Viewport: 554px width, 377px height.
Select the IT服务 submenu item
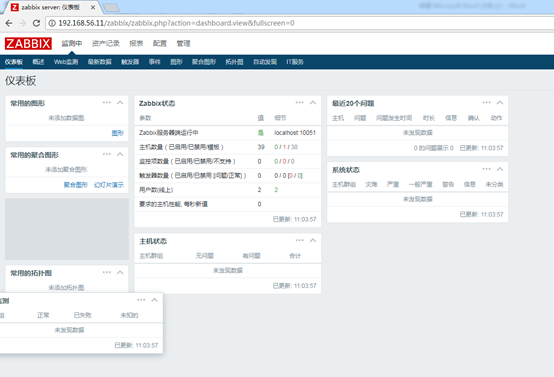click(295, 62)
